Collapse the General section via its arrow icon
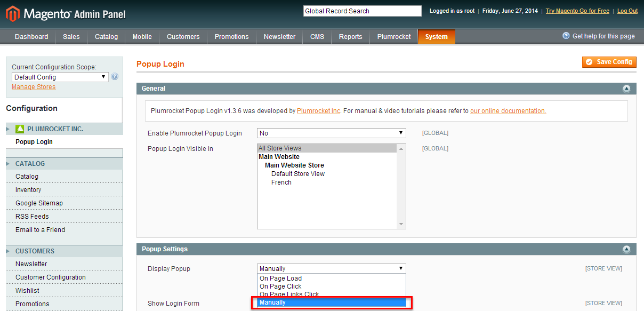The image size is (644, 311). [627, 88]
